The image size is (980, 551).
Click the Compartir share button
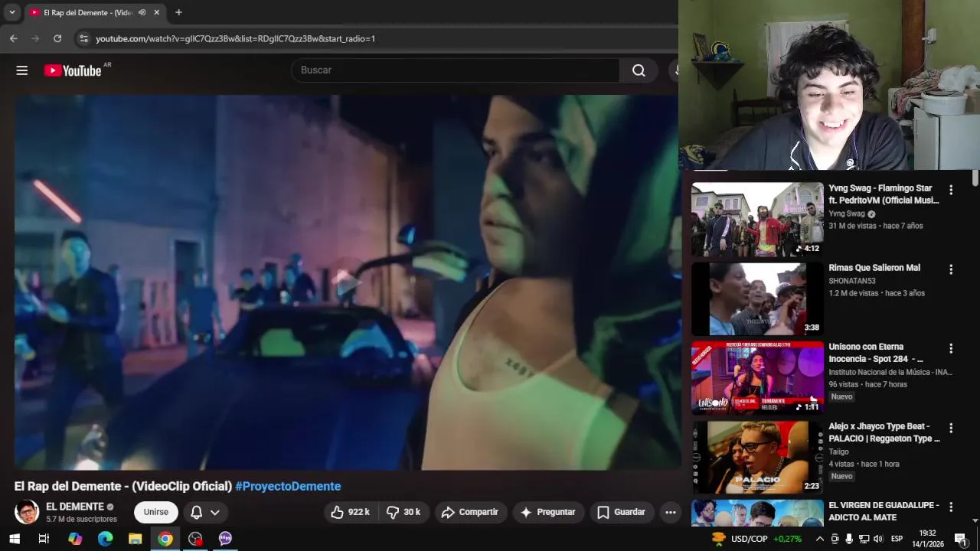(470, 512)
